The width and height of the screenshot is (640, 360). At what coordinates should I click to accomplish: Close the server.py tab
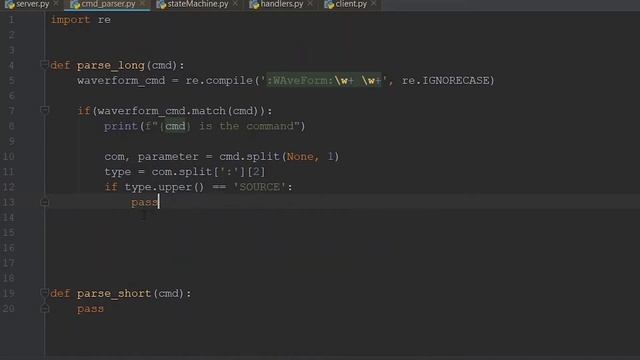coord(56,4)
